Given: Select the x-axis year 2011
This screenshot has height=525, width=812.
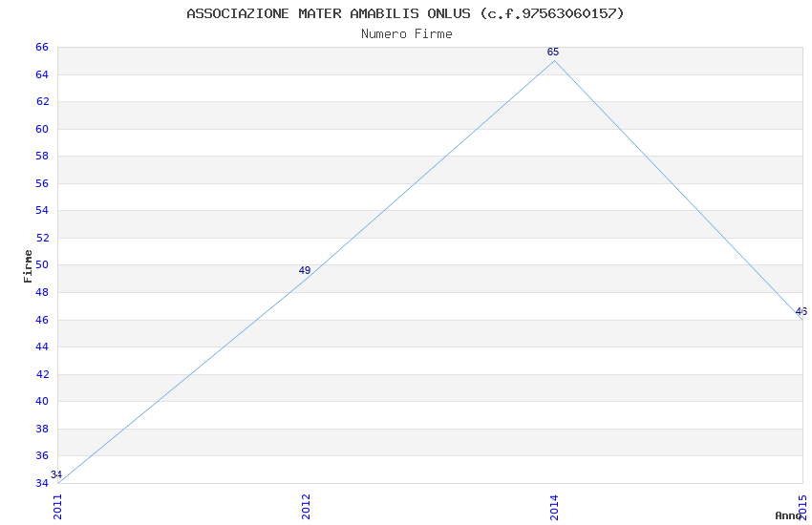Looking at the screenshot, I should [x=57, y=507].
